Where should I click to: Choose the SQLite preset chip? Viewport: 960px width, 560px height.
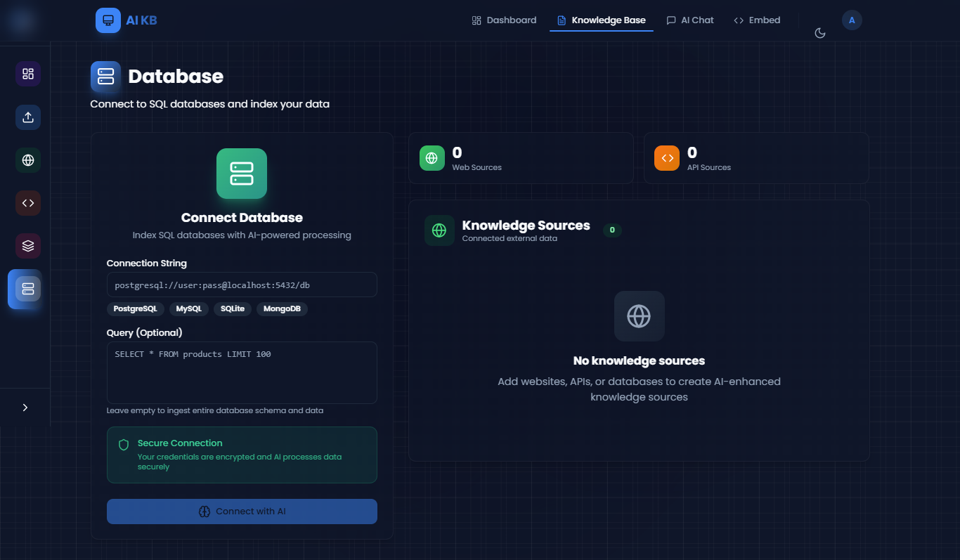232,309
